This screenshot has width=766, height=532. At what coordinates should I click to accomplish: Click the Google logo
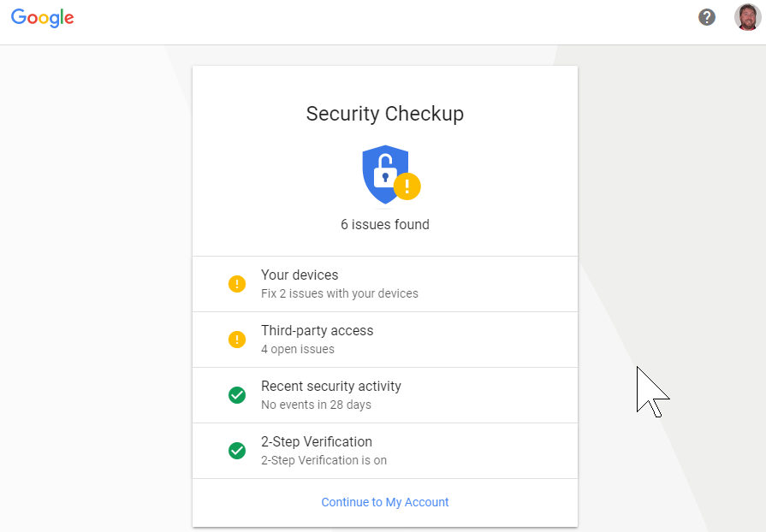pyautogui.click(x=42, y=17)
